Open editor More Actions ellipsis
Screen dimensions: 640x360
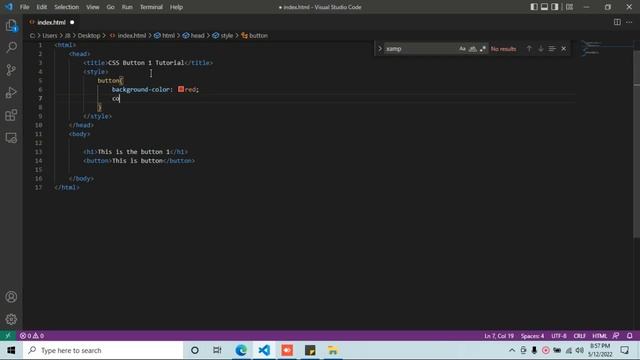click(x=629, y=22)
